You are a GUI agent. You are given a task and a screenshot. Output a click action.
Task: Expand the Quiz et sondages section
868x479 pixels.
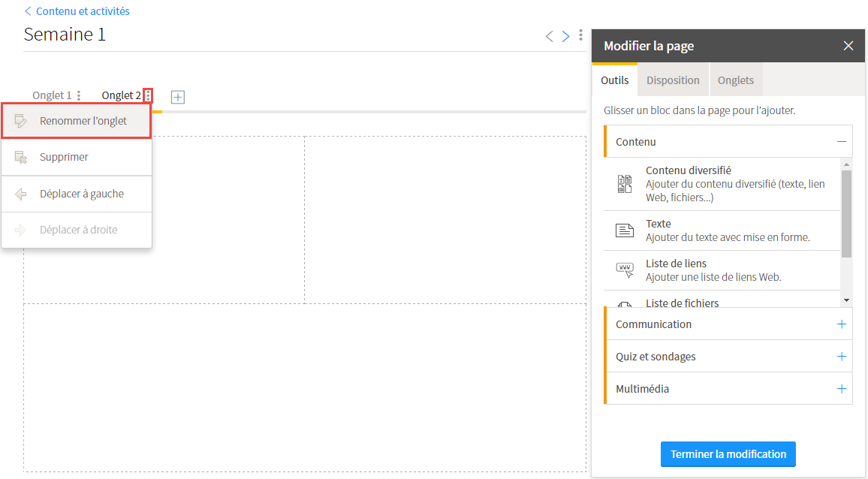click(x=842, y=357)
